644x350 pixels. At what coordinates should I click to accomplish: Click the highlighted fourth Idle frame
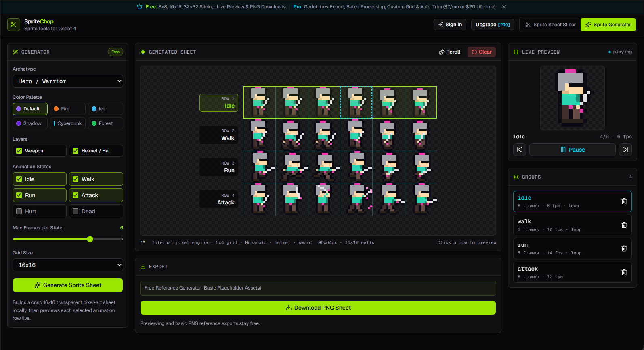coord(356,102)
